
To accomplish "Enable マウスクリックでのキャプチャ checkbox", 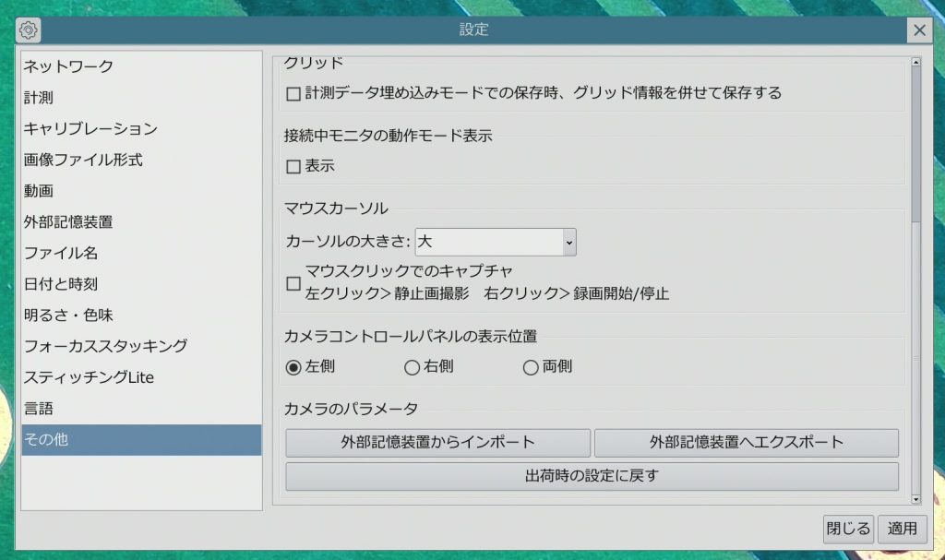I will point(293,283).
